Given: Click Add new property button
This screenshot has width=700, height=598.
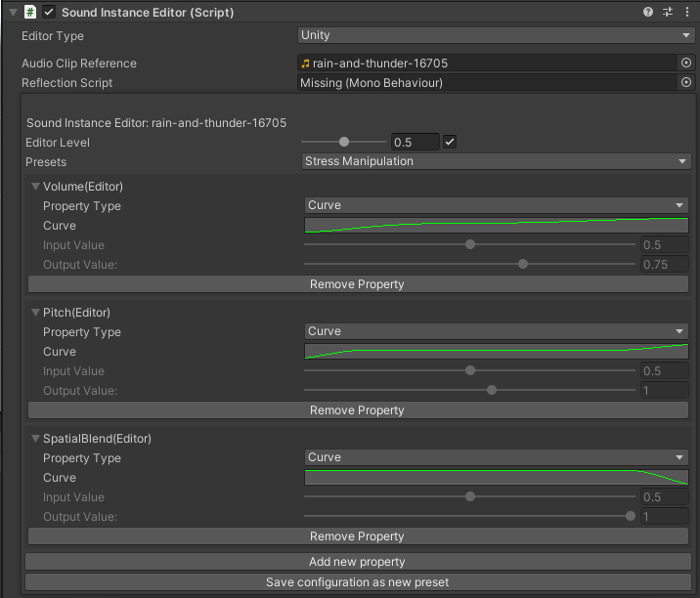Looking at the screenshot, I should 357,562.
